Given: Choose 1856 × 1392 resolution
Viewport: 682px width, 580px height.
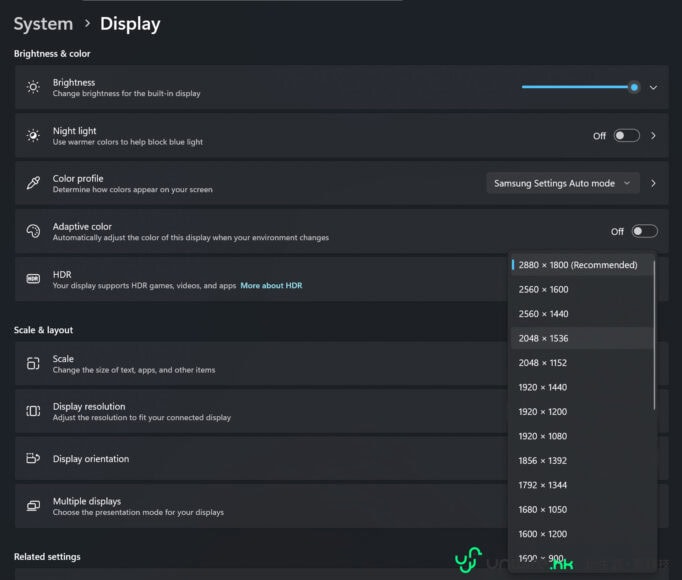Looking at the screenshot, I should [x=582, y=460].
